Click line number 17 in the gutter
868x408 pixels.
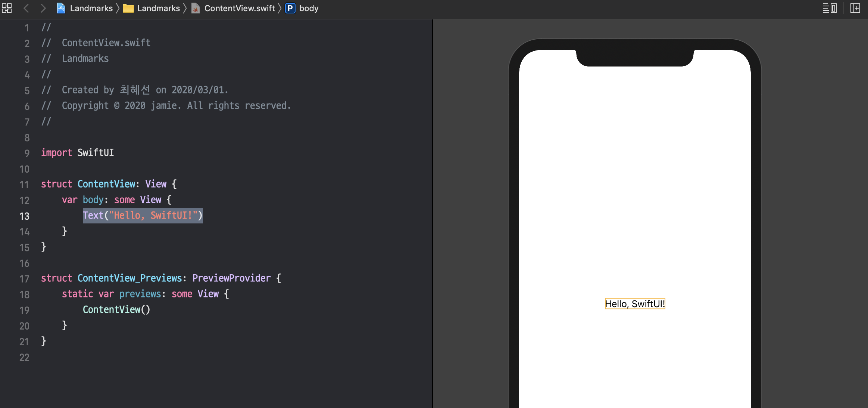[24, 279]
